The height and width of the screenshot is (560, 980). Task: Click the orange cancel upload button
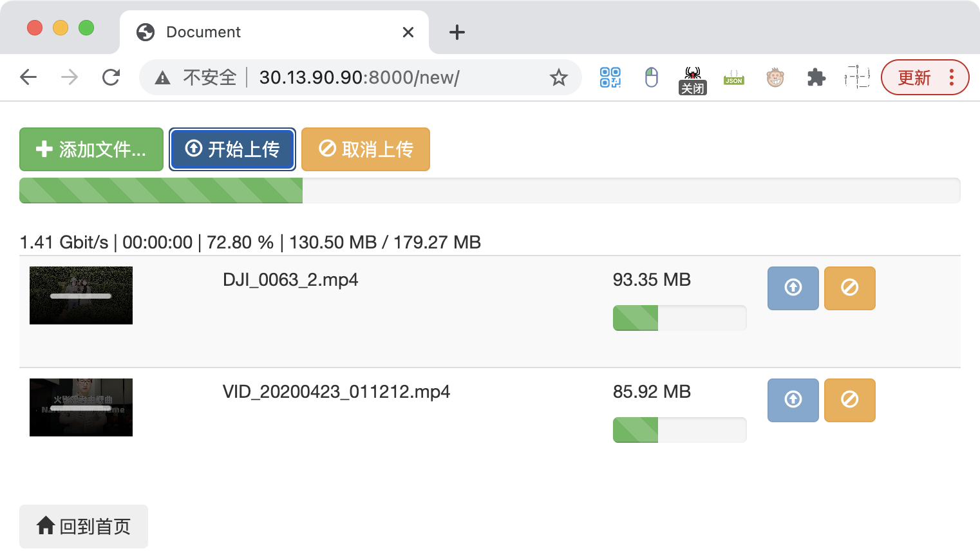(365, 149)
